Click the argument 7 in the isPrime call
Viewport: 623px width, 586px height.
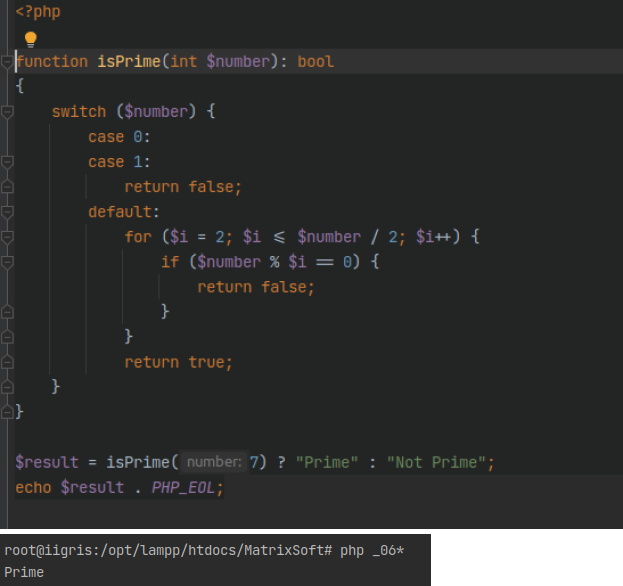click(x=253, y=462)
